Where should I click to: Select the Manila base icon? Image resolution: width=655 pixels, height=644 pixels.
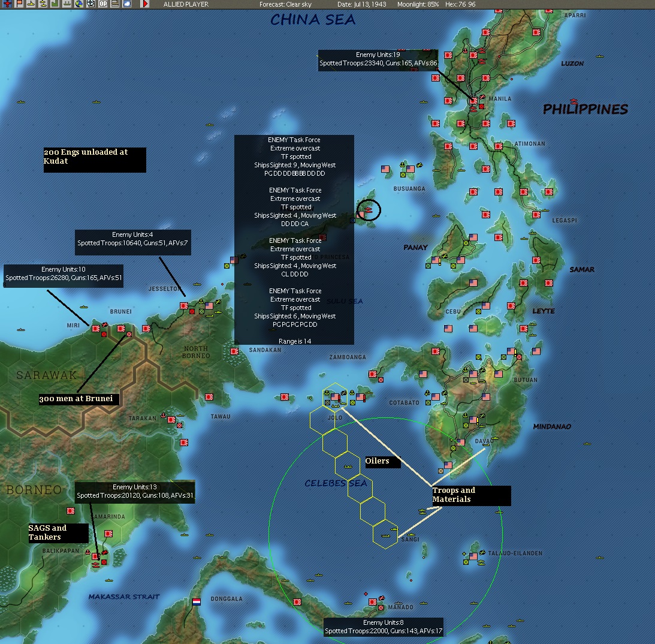tap(473, 101)
